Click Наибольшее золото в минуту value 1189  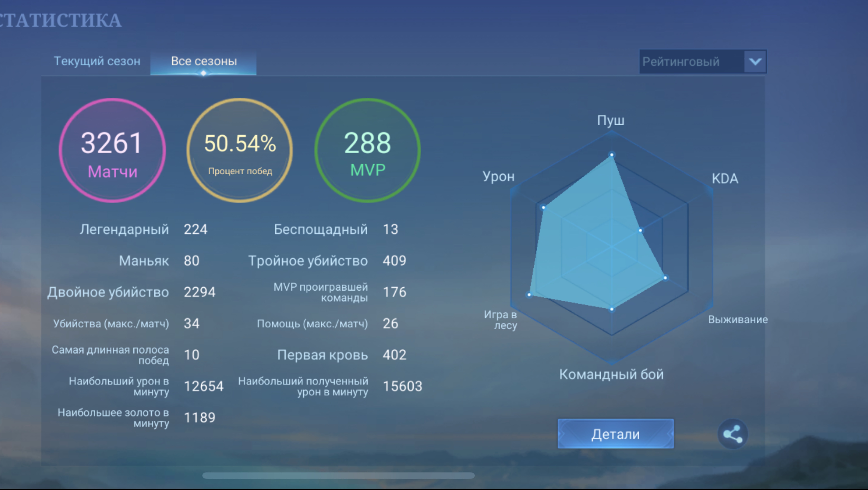tap(199, 418)
